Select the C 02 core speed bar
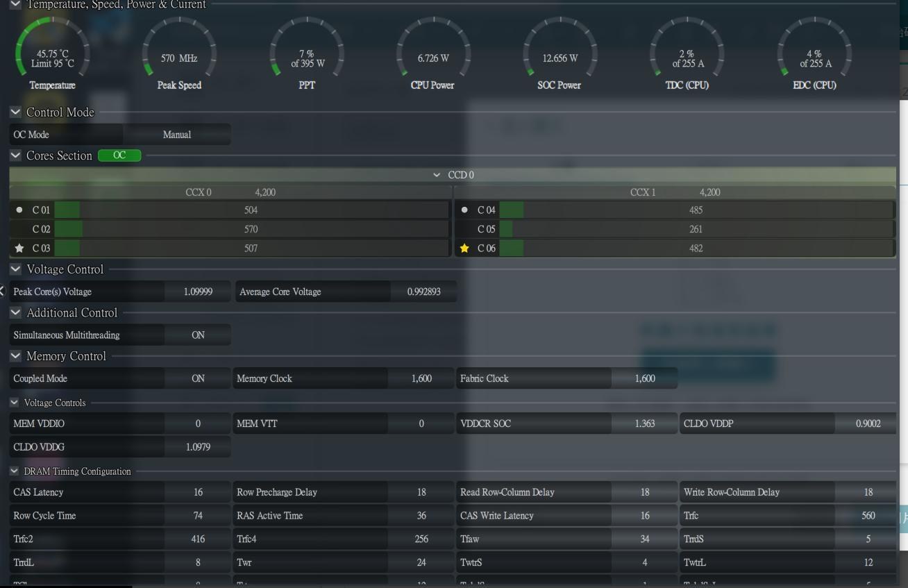The height and width of the screenshot is (588, 908). coord(251,229)
